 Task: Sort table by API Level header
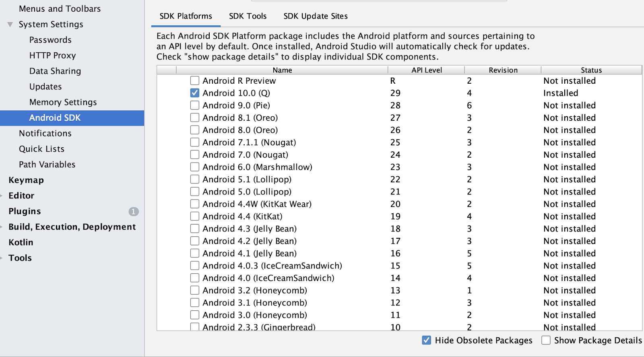(427, 70)
